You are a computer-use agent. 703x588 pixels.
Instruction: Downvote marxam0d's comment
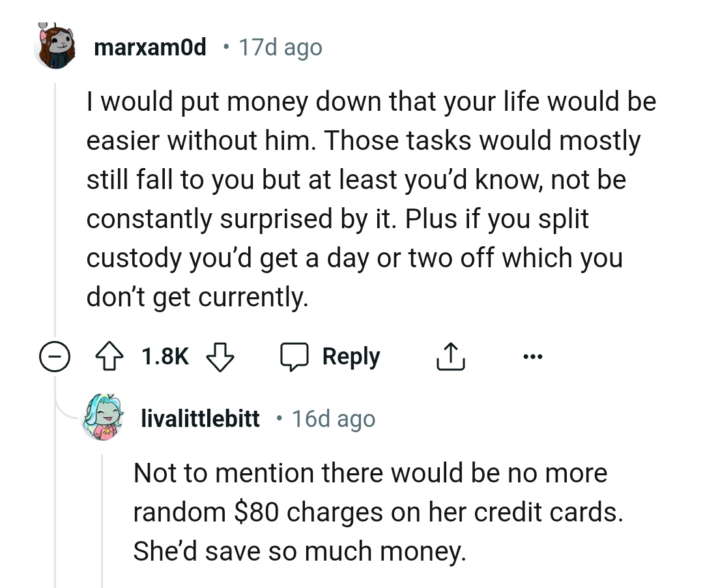(x=220, y=356)
